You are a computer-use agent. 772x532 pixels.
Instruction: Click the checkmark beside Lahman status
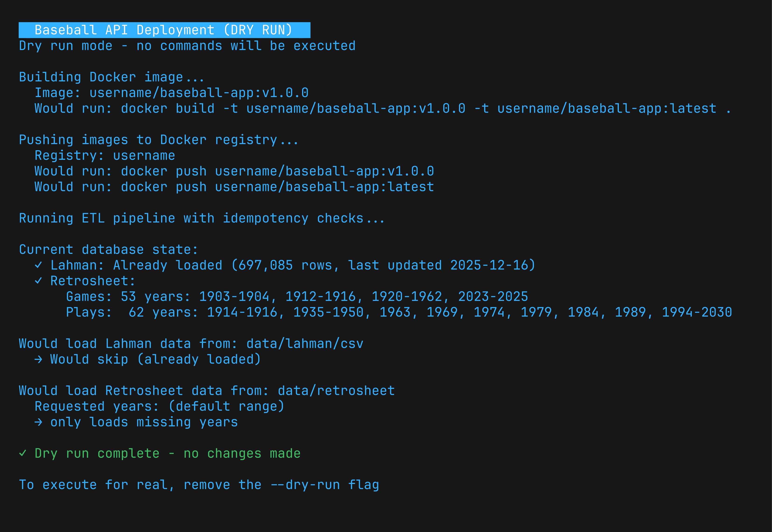click(38, 265)
